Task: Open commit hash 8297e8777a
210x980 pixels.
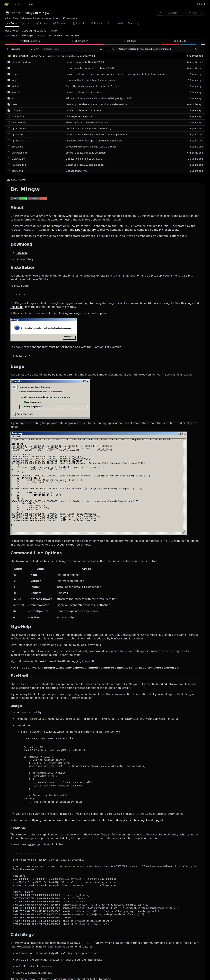Action: 37,56
